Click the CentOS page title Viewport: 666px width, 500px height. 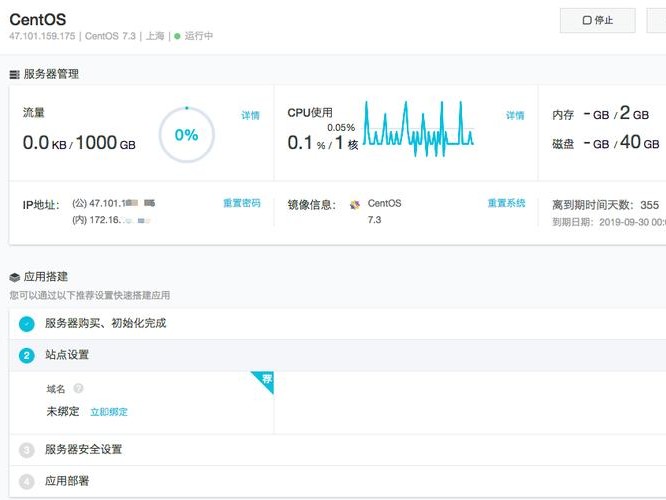point(38,20)
